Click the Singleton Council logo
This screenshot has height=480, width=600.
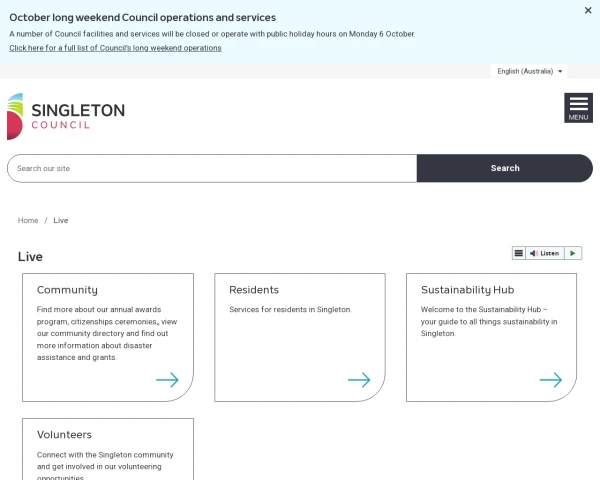tap(66, 116)
